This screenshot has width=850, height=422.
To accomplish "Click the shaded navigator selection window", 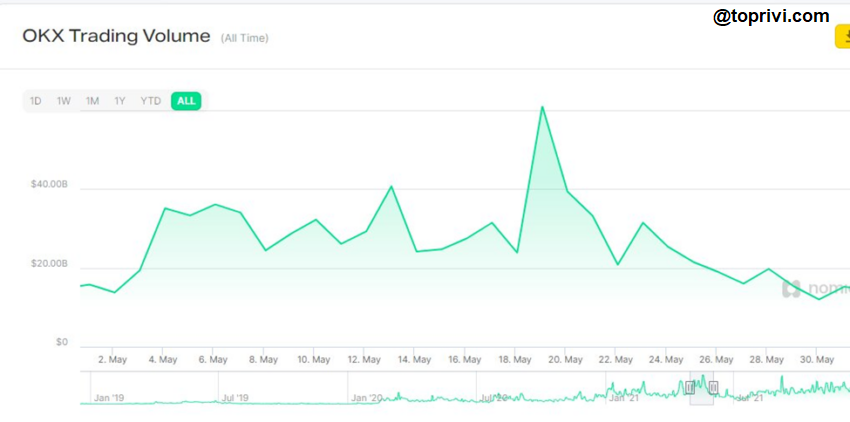I will click(701, 388).
